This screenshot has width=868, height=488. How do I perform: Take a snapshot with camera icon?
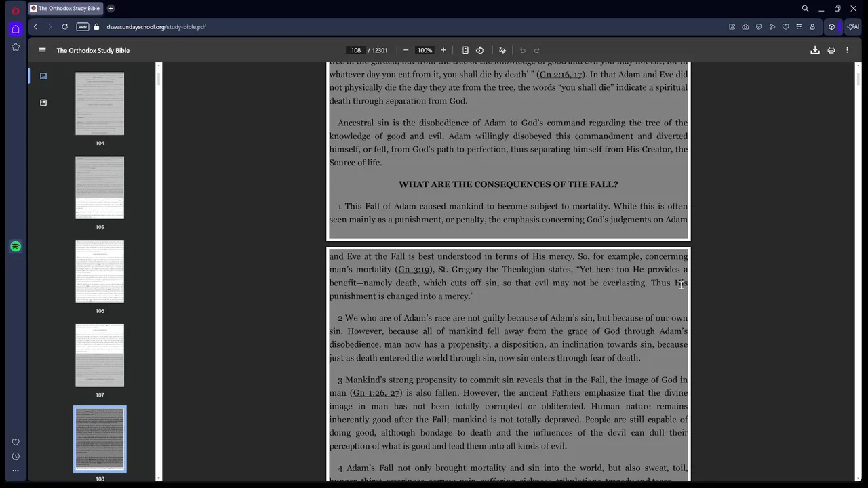coord(745,27)
